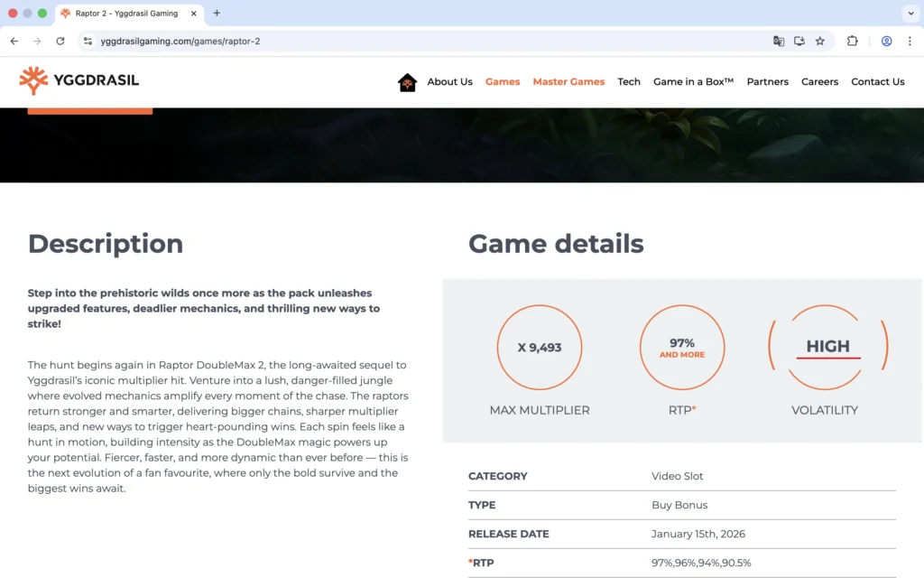Open a new tab with the plus button
Image resolution: width=924 pixels, height=578 pixels.
click(217, 13)
